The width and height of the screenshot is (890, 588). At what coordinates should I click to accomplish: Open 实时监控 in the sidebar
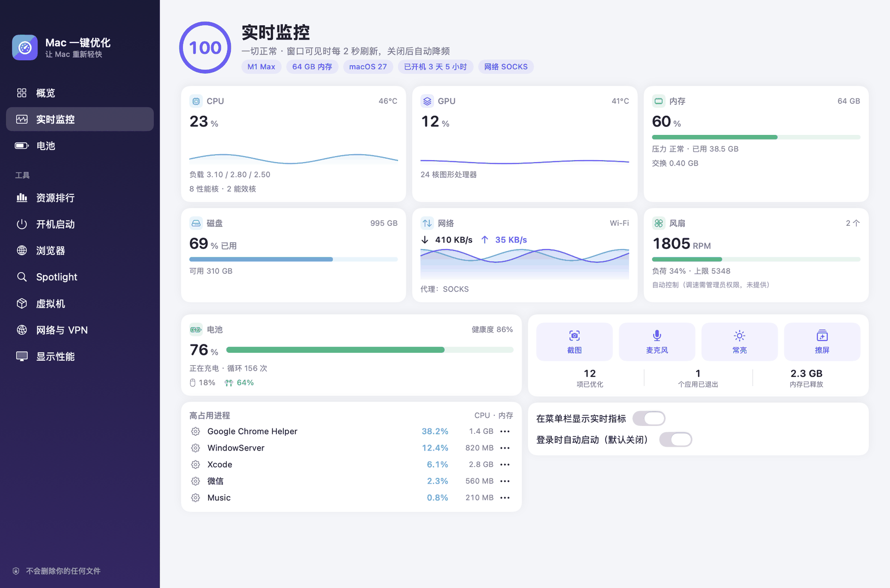coord(80,119)
